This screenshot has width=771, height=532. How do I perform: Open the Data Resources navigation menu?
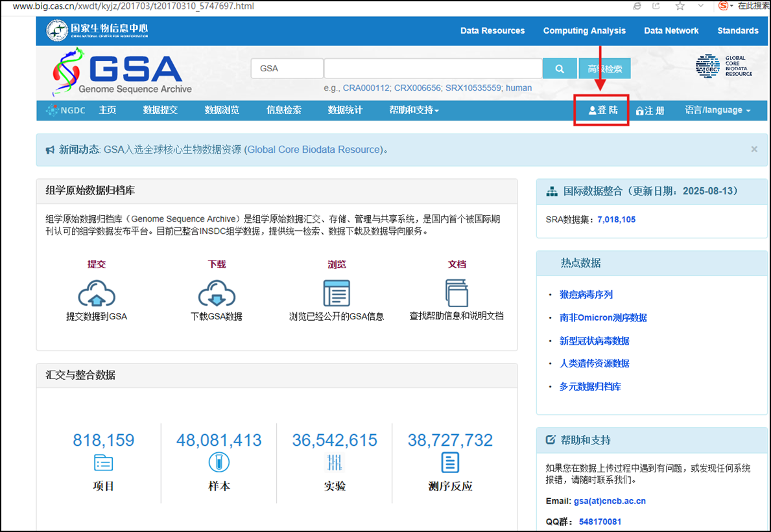coord(492,30)
